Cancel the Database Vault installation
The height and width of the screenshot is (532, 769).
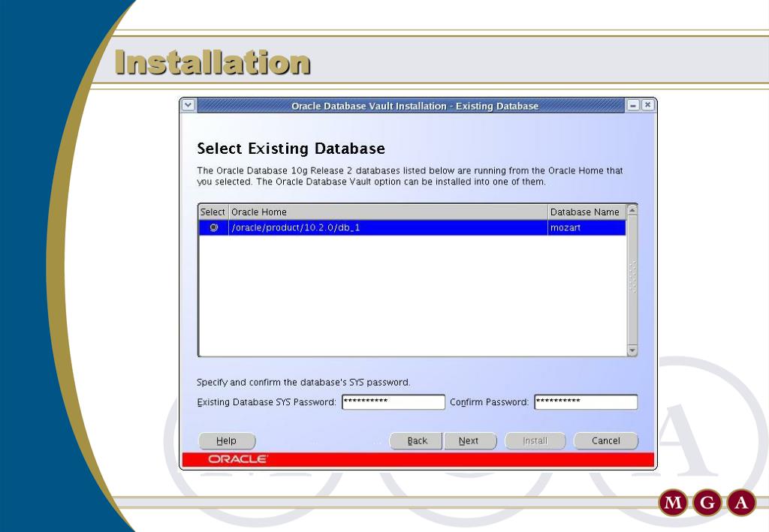(x=606, y=441)
